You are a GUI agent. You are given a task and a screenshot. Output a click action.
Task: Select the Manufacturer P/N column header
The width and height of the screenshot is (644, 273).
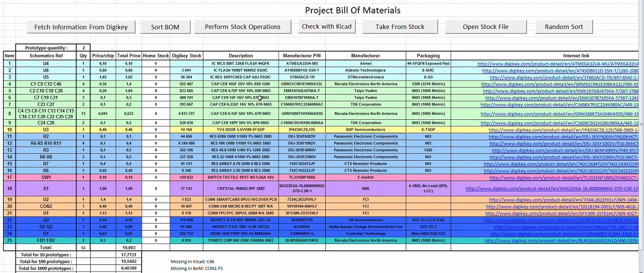click(302, 55)
